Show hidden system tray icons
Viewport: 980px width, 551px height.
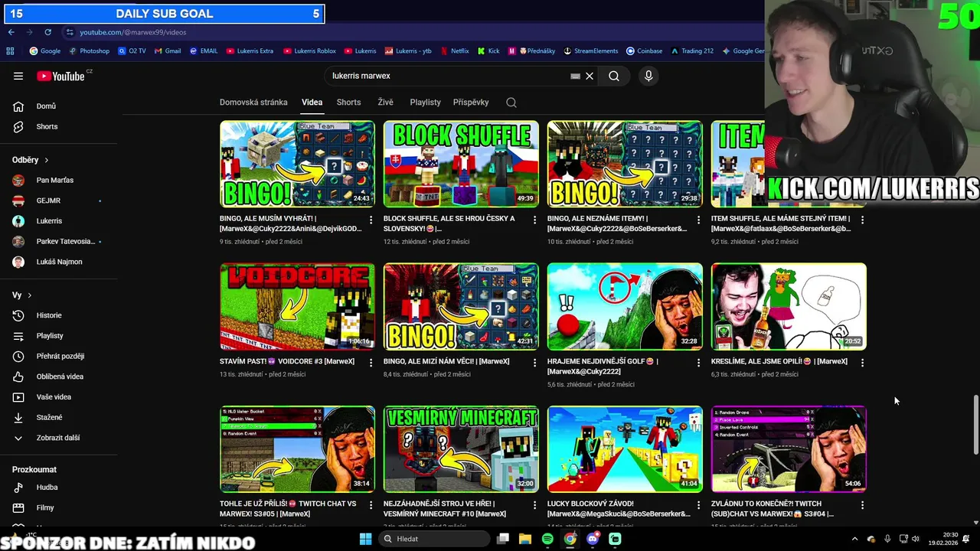click(855, 539)
